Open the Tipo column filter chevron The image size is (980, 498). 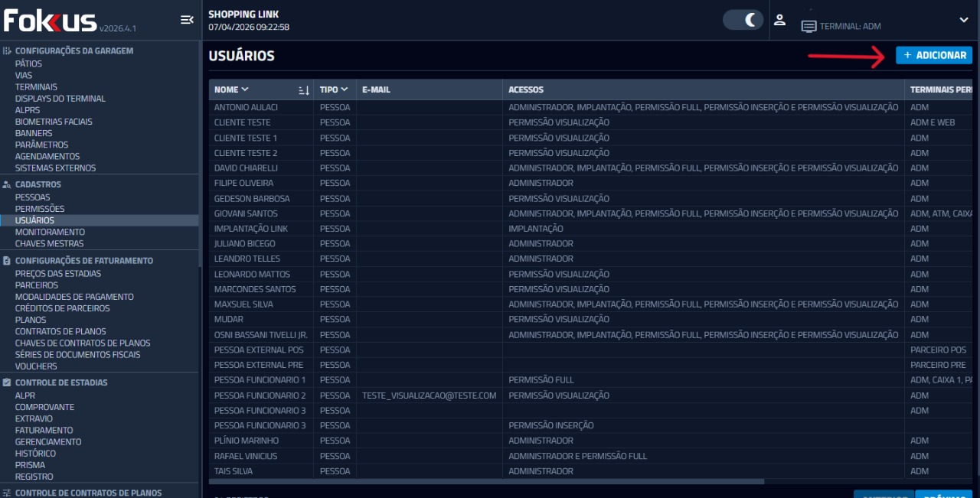[345, 90]
